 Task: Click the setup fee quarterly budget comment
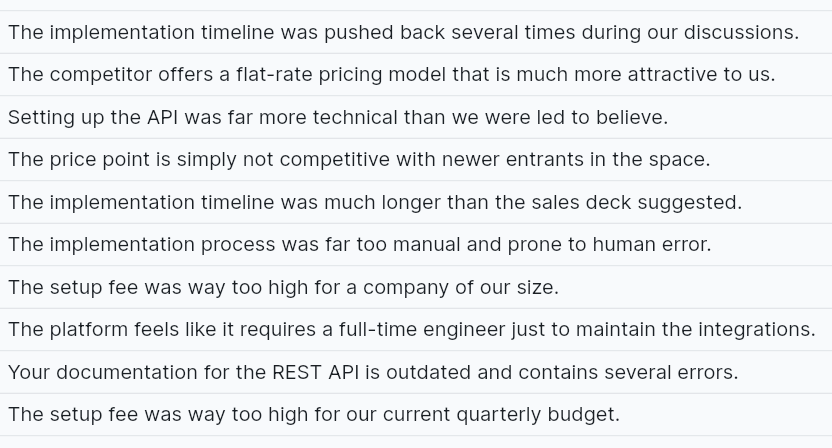(x=314, y=414)
